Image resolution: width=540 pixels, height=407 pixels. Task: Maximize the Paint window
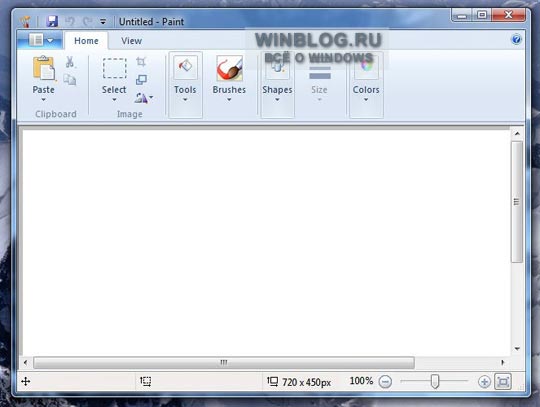[x=482, y=15]
